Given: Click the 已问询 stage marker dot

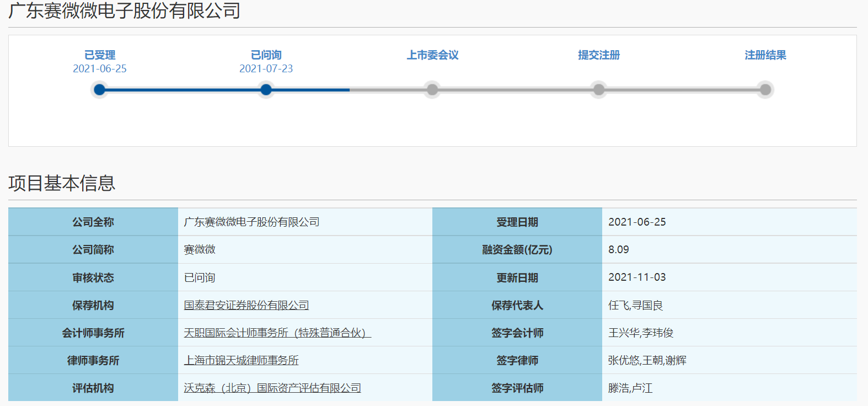Looking at the screenshot, I should pyautogui.click(x=266, y=89).
